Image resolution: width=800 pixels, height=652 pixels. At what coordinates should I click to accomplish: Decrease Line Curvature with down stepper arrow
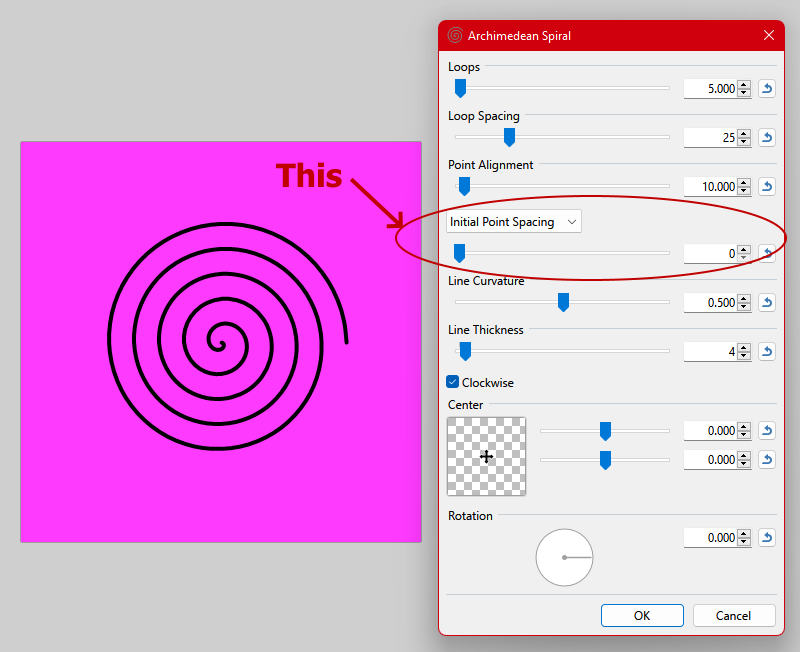point(744,307)
